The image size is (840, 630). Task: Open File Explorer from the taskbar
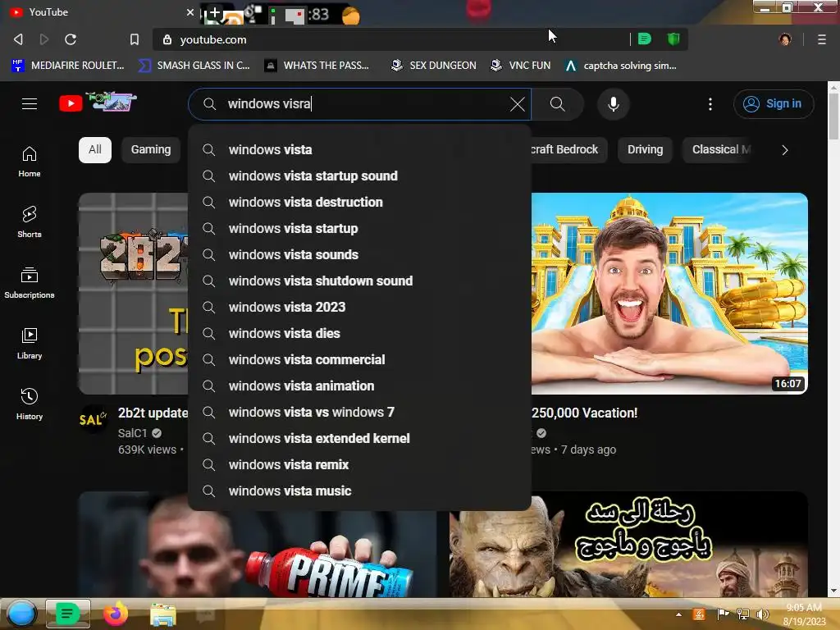tap(163, 614)
